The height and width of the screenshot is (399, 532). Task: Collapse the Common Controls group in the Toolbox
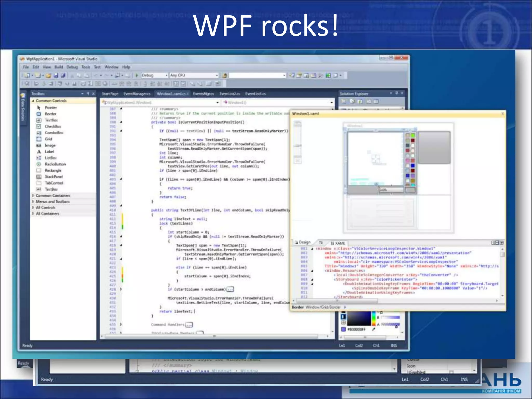33,101
